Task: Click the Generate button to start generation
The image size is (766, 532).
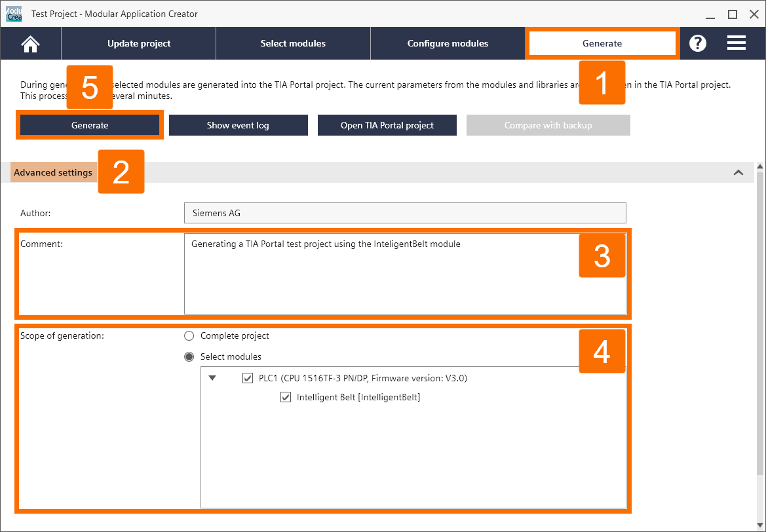Action: coord(90,125)
